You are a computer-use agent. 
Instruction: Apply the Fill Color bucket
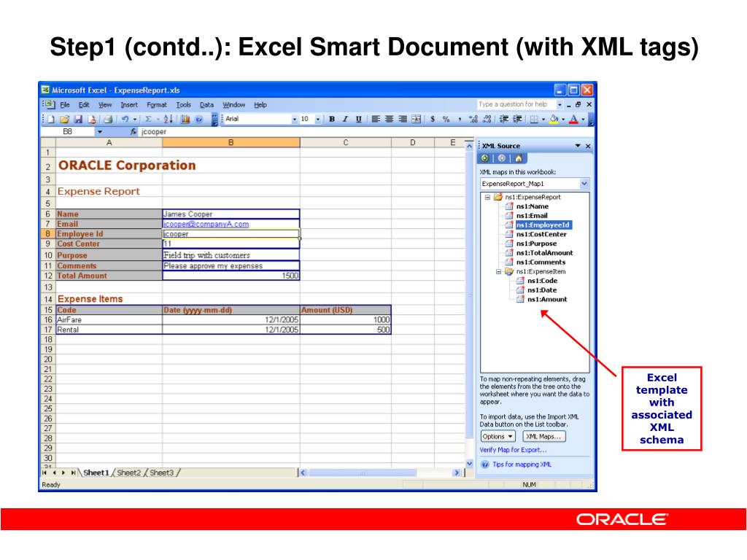tap(554, 119)
